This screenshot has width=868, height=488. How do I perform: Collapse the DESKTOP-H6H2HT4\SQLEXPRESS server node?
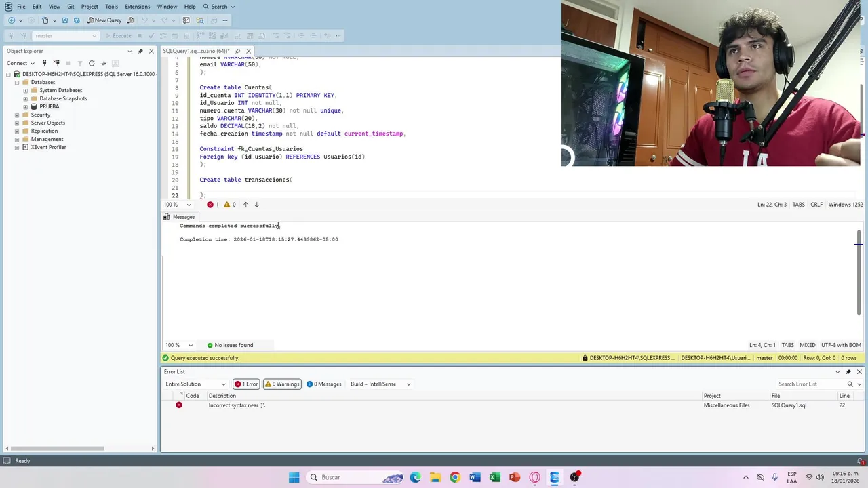tap(8, 74)
